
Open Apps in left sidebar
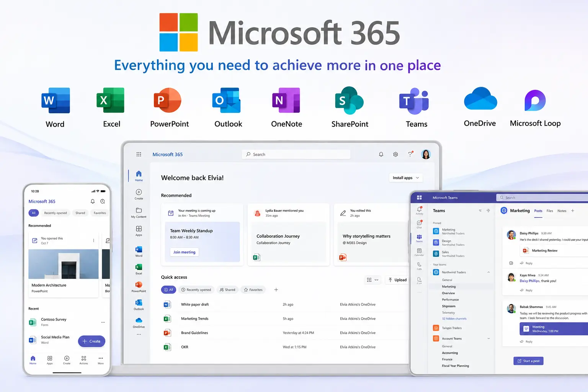coord(139,231)
